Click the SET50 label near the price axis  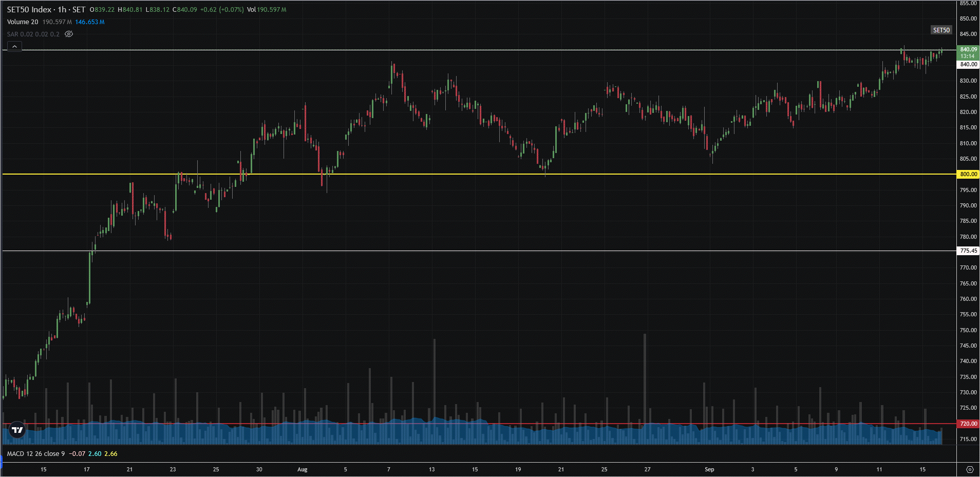[941, 30]
